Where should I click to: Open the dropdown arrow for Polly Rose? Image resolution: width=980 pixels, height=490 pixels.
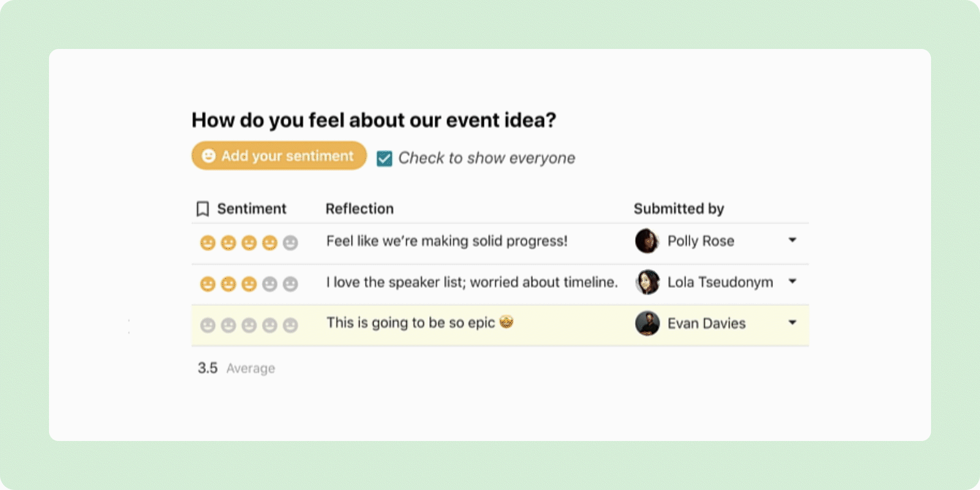coord(793,240)
